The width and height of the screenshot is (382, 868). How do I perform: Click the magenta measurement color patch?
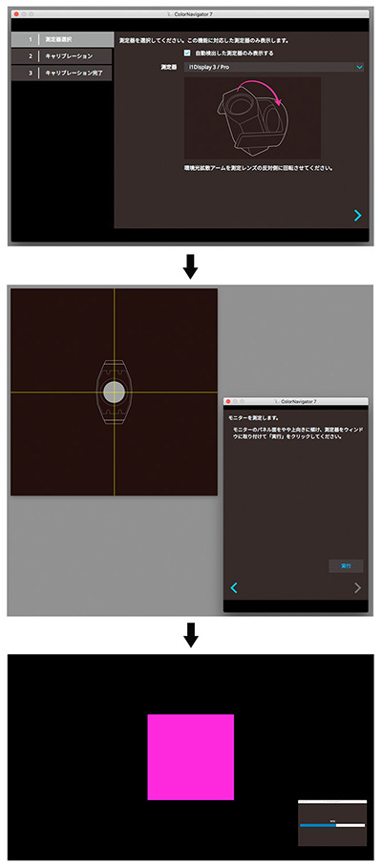(190, 756)
